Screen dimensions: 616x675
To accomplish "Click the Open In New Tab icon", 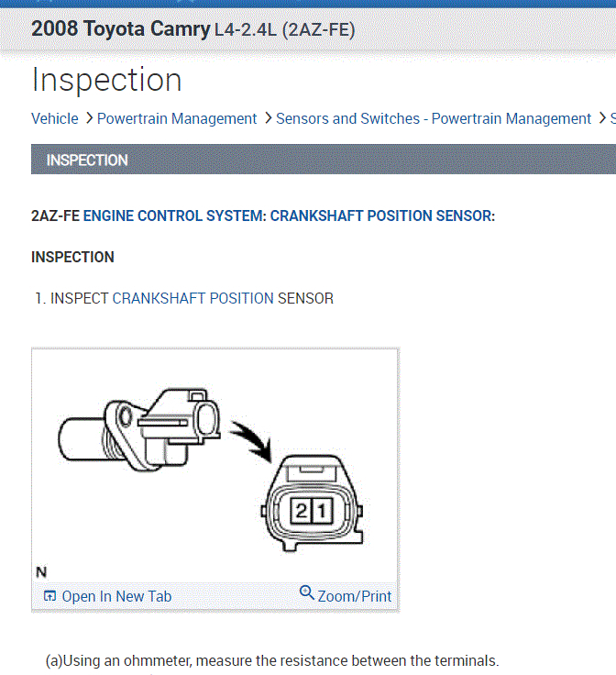I will (49, 596).
